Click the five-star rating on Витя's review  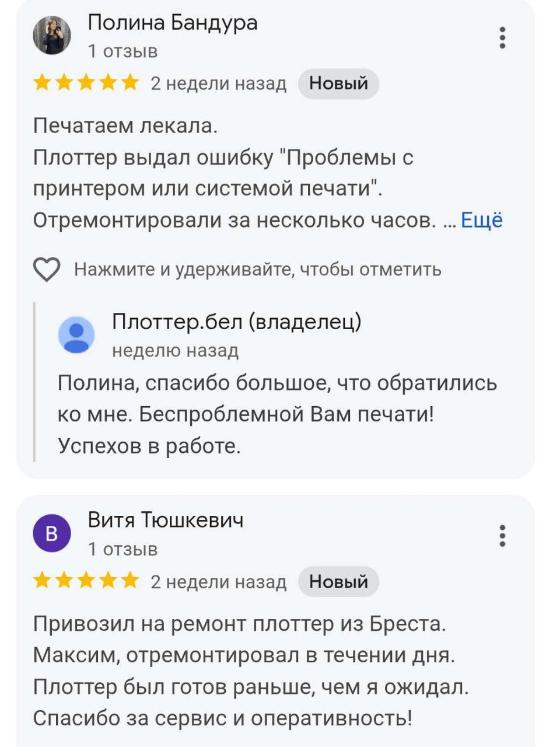click(x=86, y=581)
